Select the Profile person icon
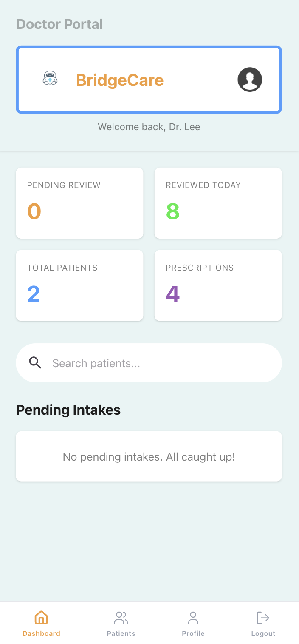Viewport: 299px width, 644px height. click(193, 617)
